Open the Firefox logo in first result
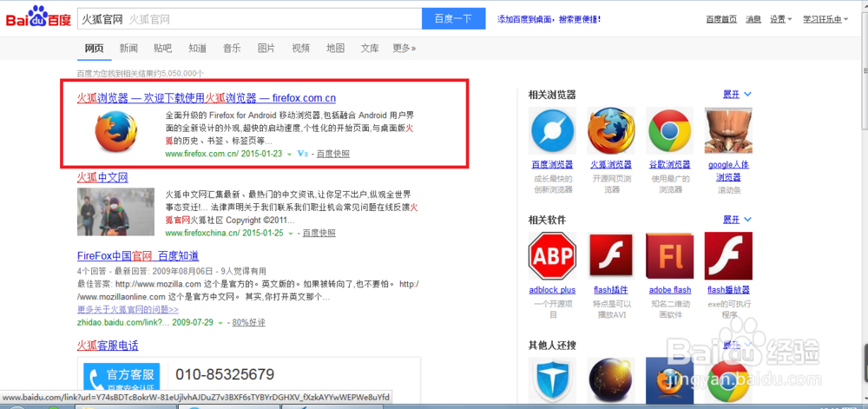The width and height of the screenshot is (868, 409). click(x=115, y=132)
